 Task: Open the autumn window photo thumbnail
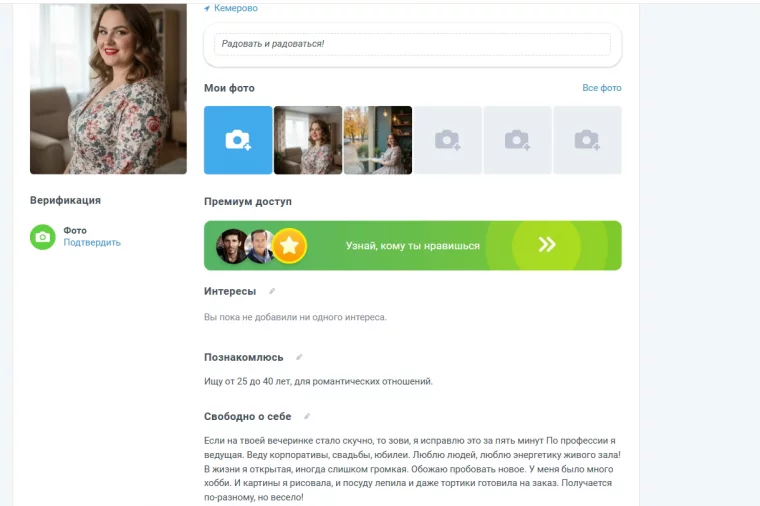(378, 140)
